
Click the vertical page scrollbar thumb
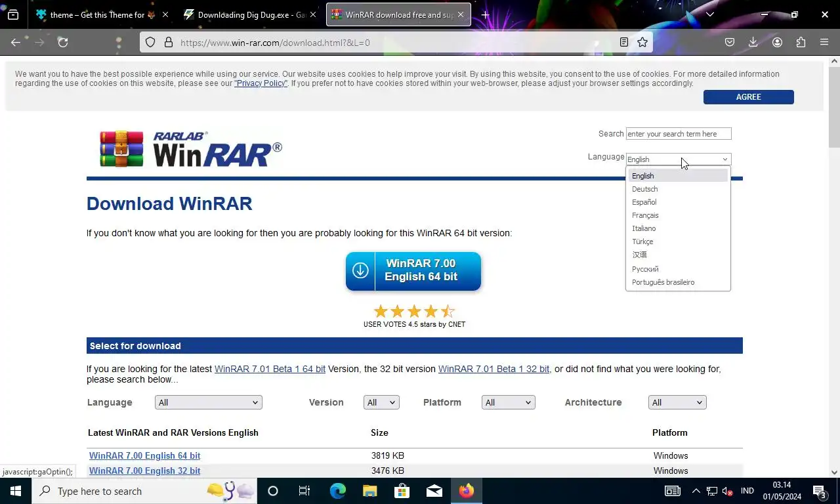tap(834, 107)
